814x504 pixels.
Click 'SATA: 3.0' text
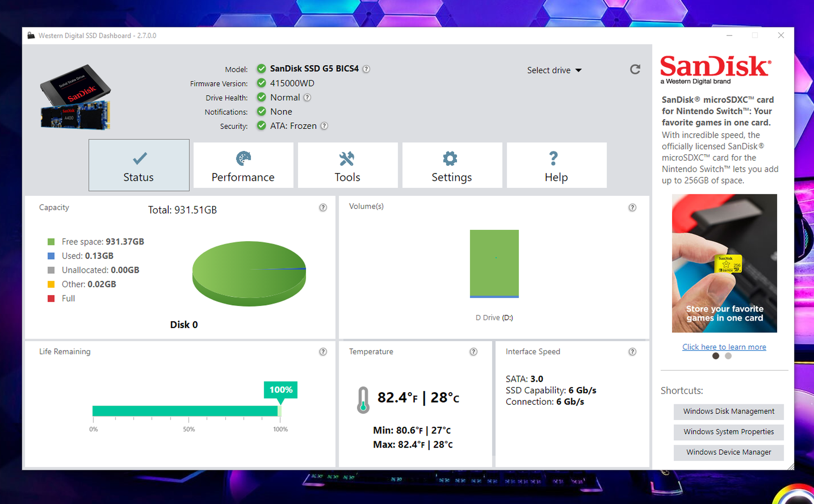[524, 379]
